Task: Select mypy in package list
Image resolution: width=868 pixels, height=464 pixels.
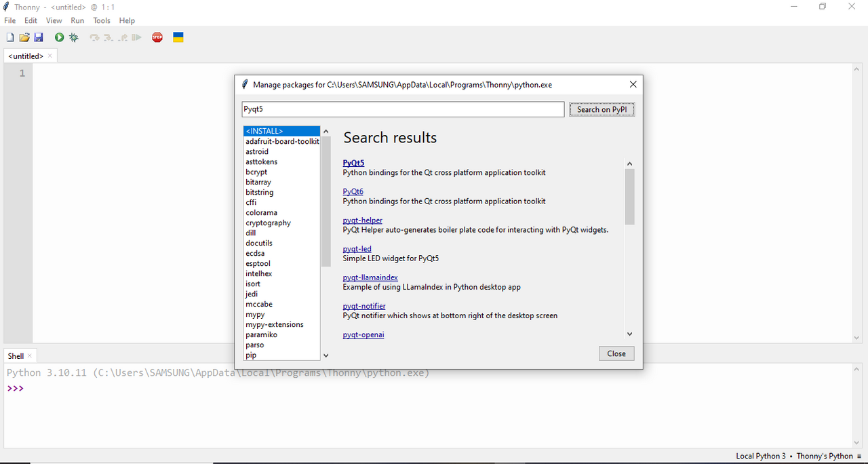Action: coord(281,314)
